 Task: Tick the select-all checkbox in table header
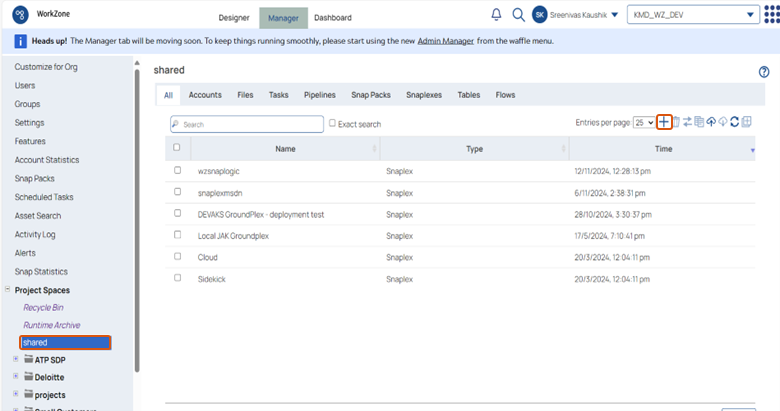tap(177, 147)
